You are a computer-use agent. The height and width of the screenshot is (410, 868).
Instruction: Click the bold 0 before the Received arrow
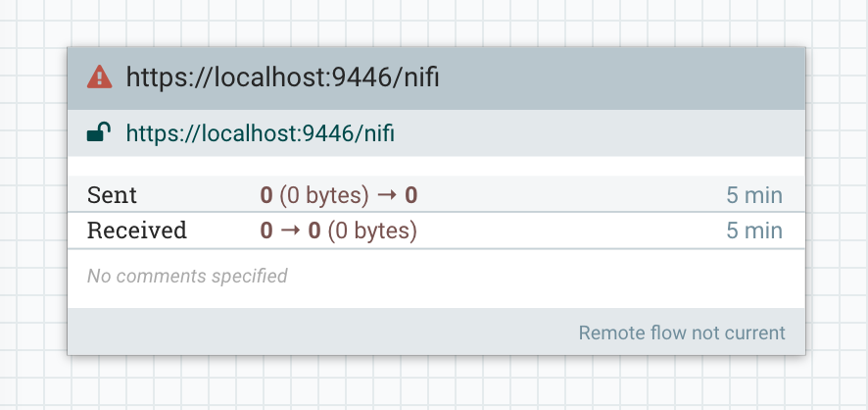point(266,231)
